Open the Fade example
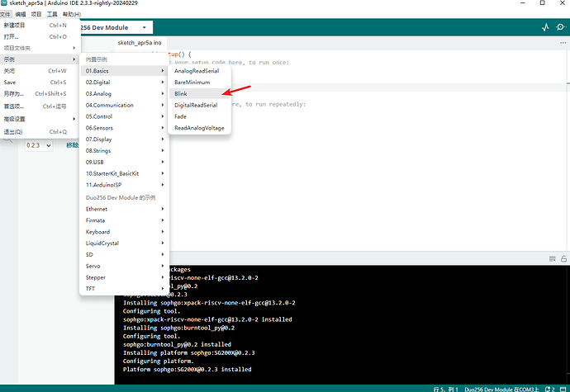The image size is (570, 392). pyautogui.click(x=200, y=116)
